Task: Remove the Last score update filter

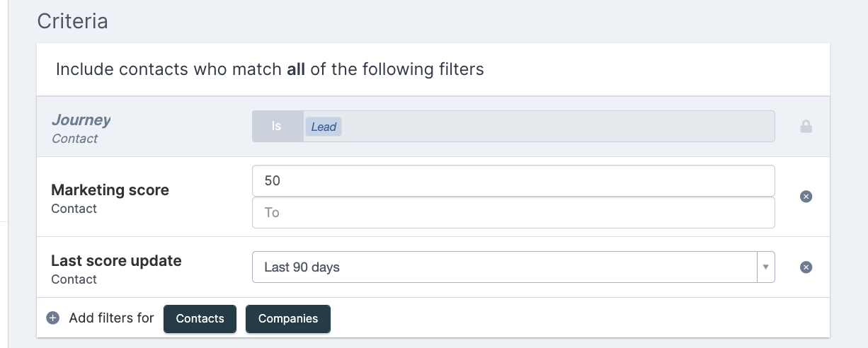Action: (x=806, y=267)
